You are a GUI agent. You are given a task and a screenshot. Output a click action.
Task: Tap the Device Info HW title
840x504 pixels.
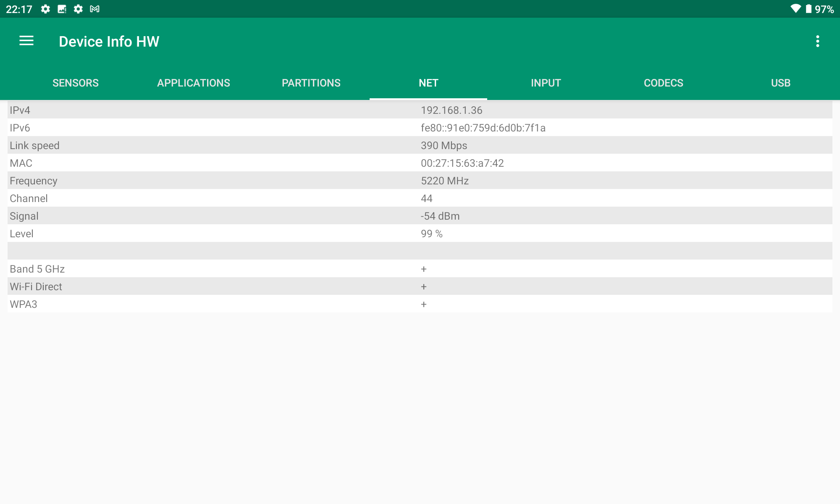pyautogui.click(x=109, y=41)
